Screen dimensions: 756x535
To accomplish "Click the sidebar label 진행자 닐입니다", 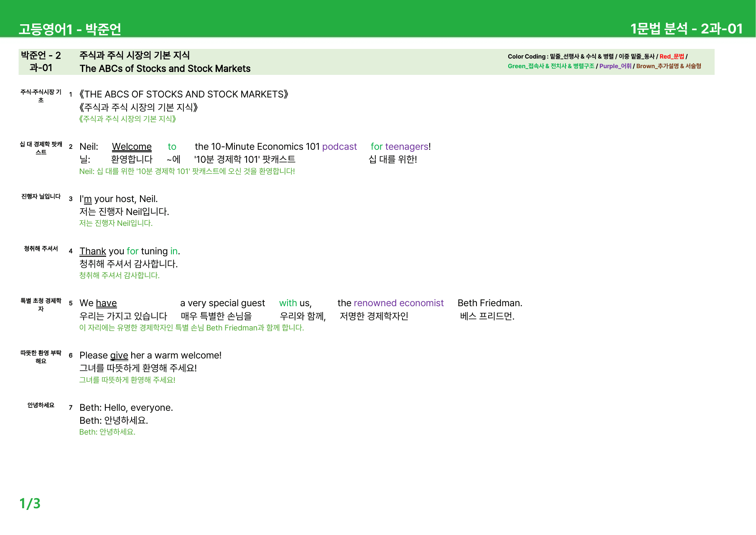I will (x=41, y=197).
